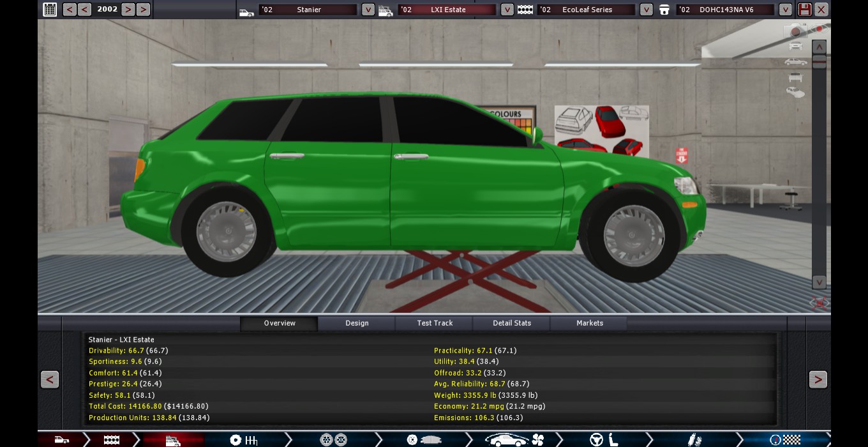Open the testing checkered flag step
The image size is (868, 447).
click(785, 440)
